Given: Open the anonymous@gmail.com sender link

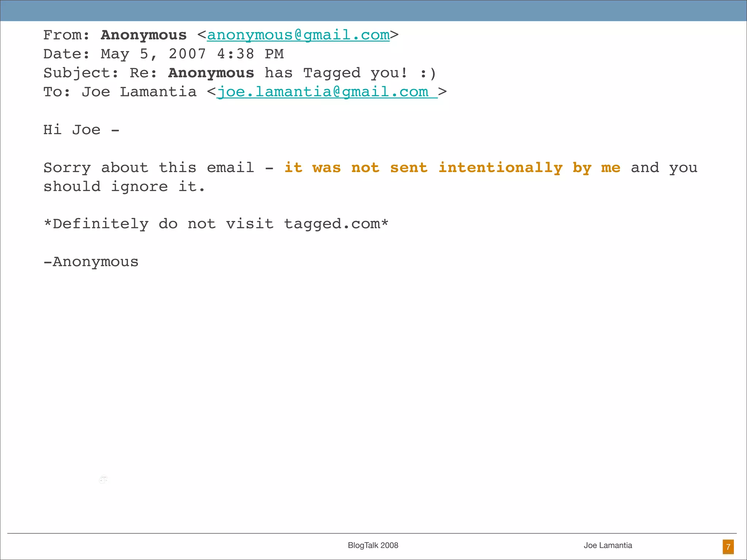Looking at the screenshot, I should (x=298, y=35).
